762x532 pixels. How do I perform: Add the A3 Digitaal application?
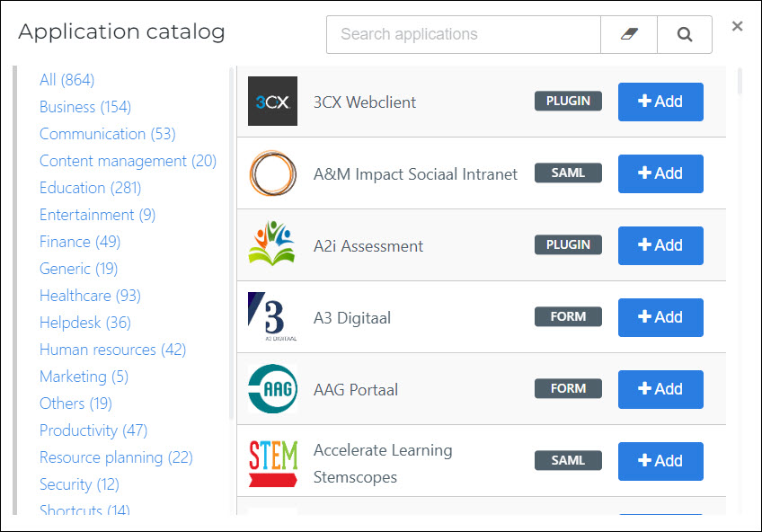tap(660, 317)
